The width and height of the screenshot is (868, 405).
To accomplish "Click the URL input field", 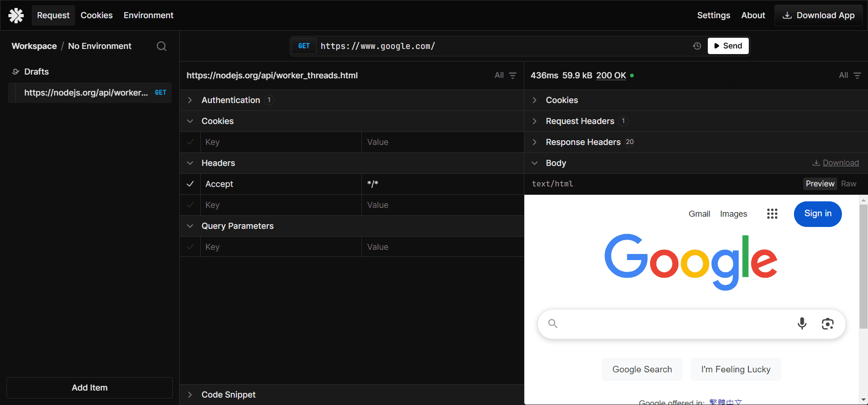I will (x=504, y=46).
